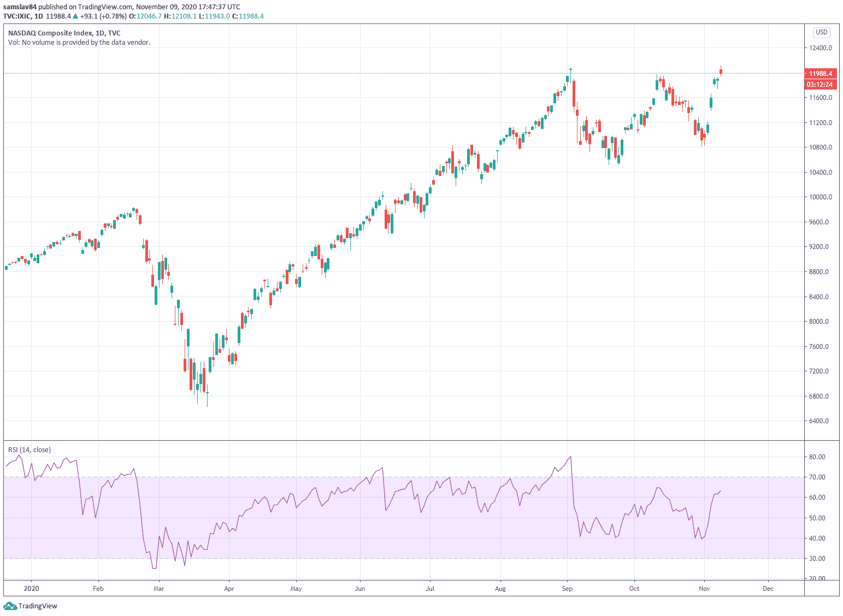Click the volume data vendor notice text
Screen dimensions: 843x616
[79, 43]
